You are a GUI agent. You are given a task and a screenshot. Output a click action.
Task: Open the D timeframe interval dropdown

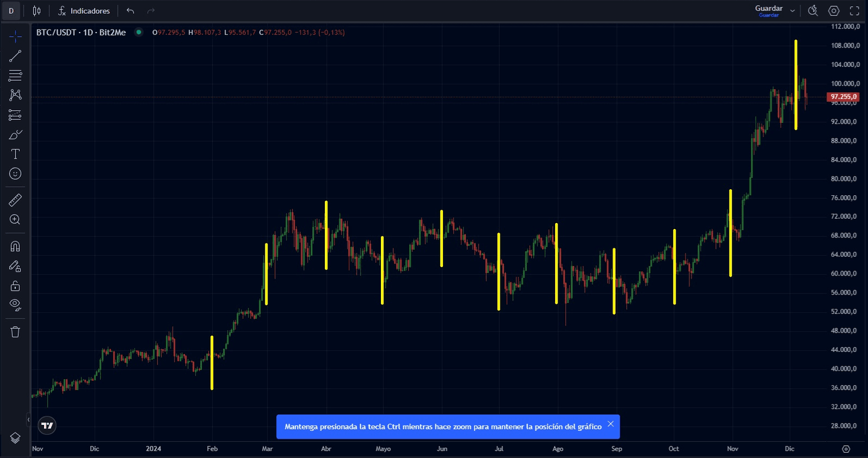click(11, 11)
